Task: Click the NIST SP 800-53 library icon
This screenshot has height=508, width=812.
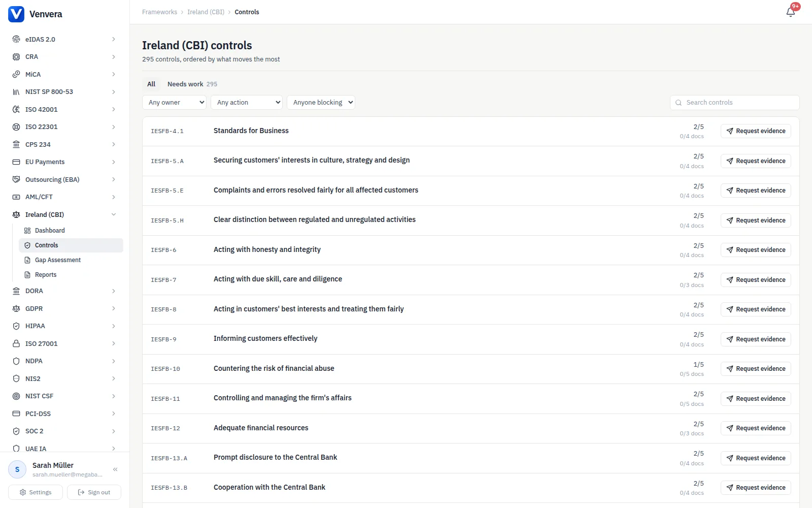Action: [x=16, y=92]
